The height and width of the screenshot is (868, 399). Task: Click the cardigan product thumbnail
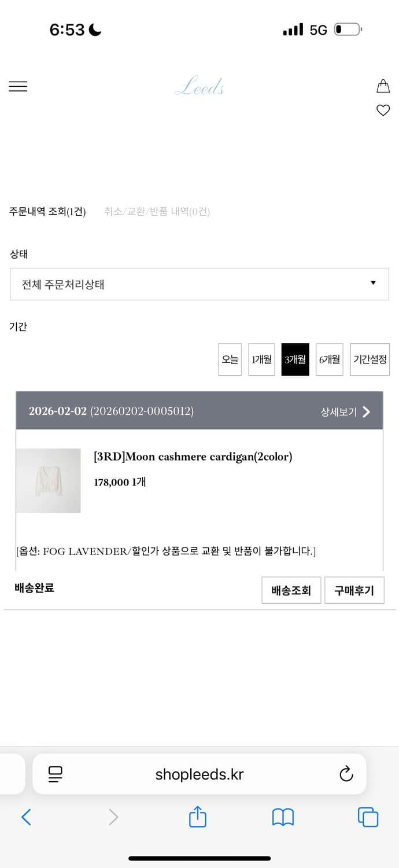(48, 480)
